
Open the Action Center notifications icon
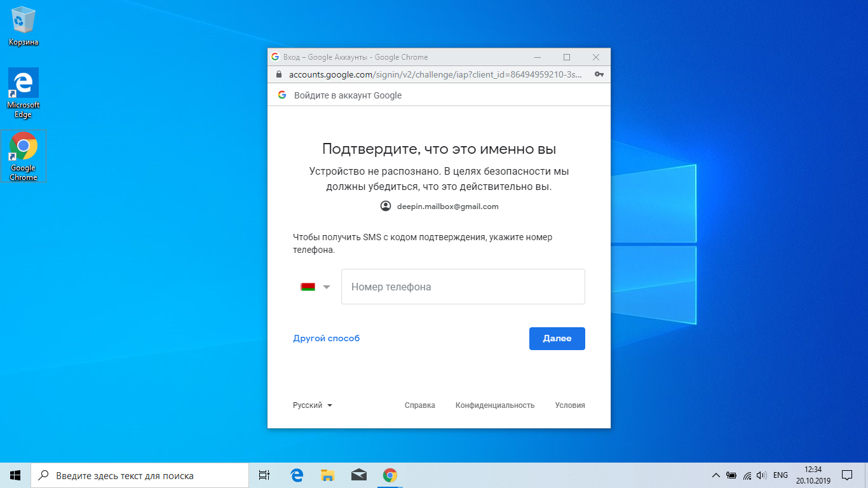pos(847,475)
